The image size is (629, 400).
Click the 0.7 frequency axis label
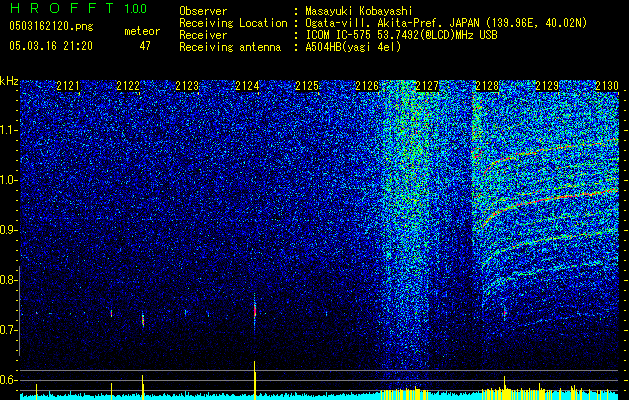pos(9,330)
